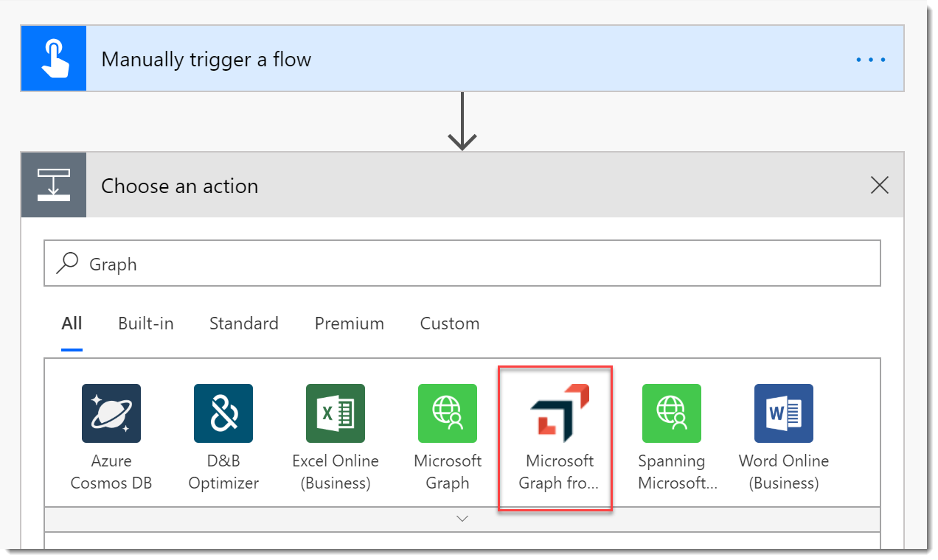Switch to the Custom tab
The height and width of the screenshot is (560, 938).
point(450,323)
